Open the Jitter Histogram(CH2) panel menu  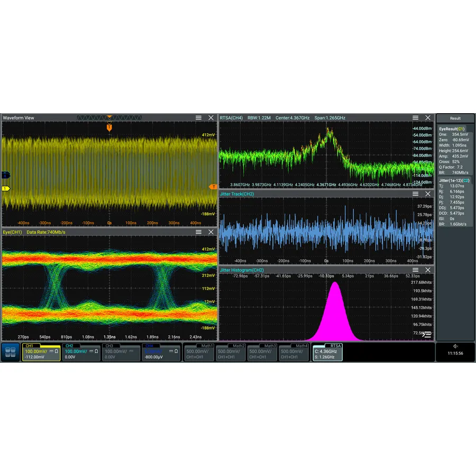click(416, 270)
